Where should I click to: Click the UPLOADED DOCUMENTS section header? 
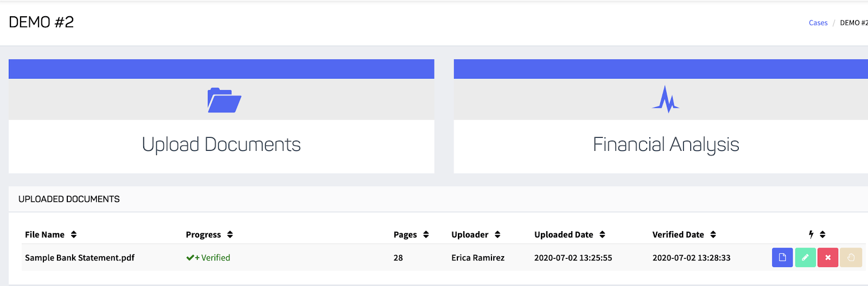[x=69, y=199]
